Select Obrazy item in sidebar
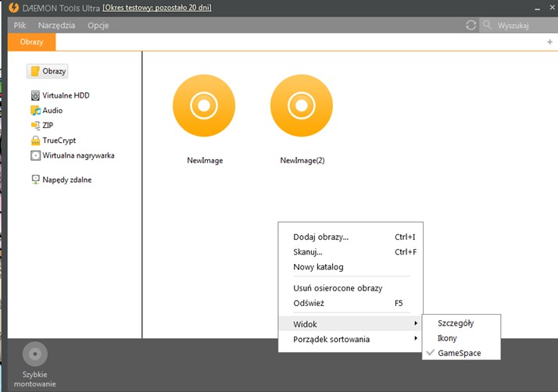Image resolution: width=558 pixels, height=392 pixels. click(x=48, y=71)
